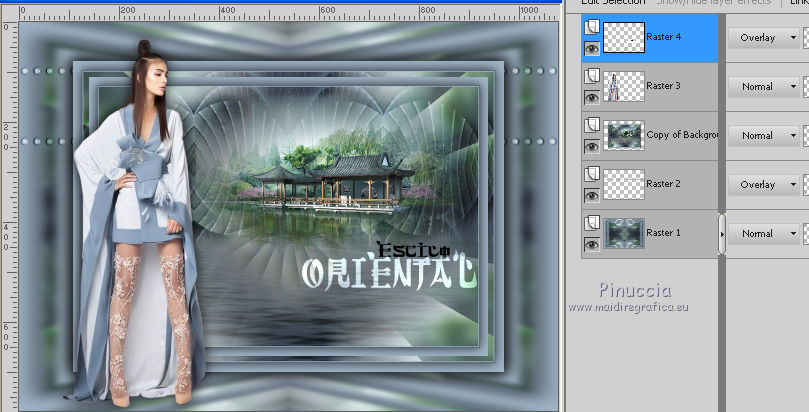Click the "Raster 1" layer name
The image size is (809, 412).
664,233
